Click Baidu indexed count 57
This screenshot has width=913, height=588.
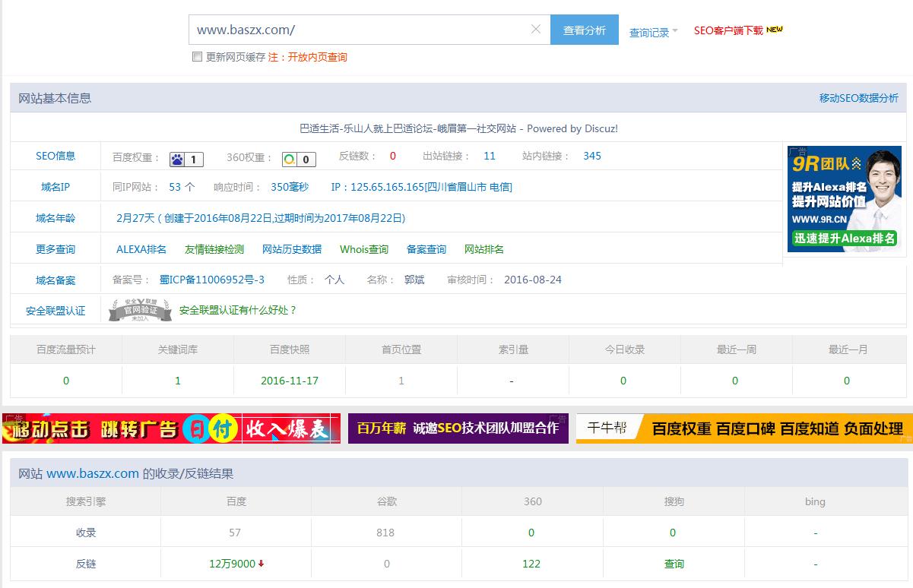(x=235, y=533)
